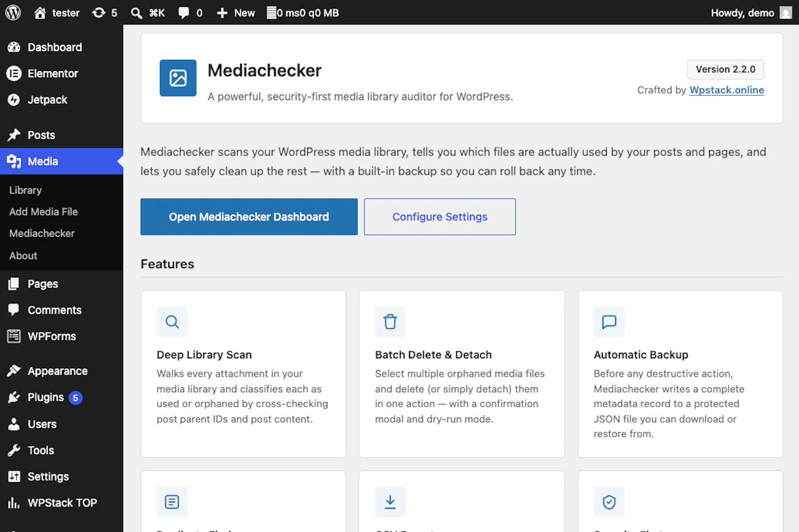Screen dimensions: 799x532
Task: Open the Posts menu label
Action: pyautogui.click(x=41, y=135)
